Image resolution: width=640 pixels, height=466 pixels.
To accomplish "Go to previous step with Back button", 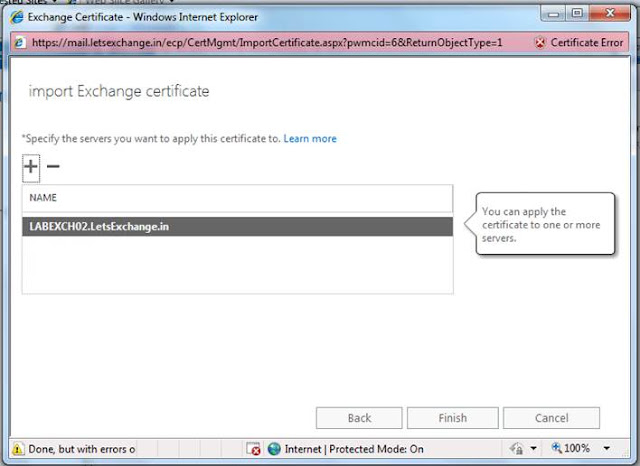I will coord(359,418).
